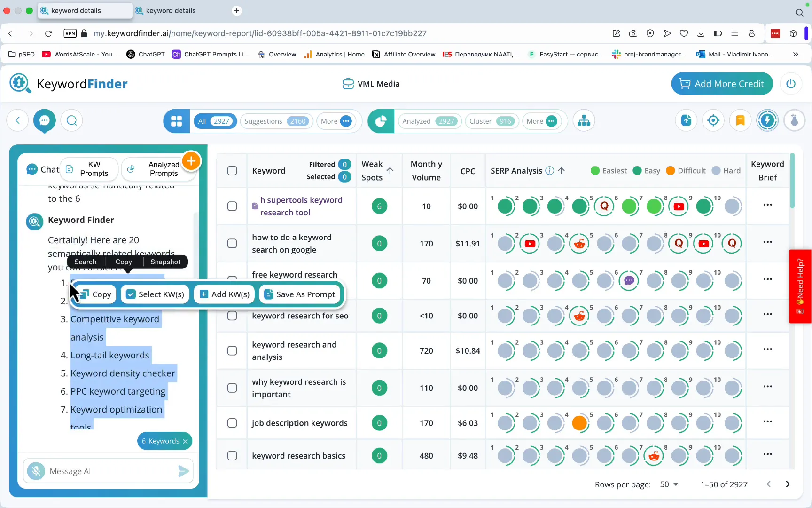Show more bookmarks with double chevron

click(796, 54)
